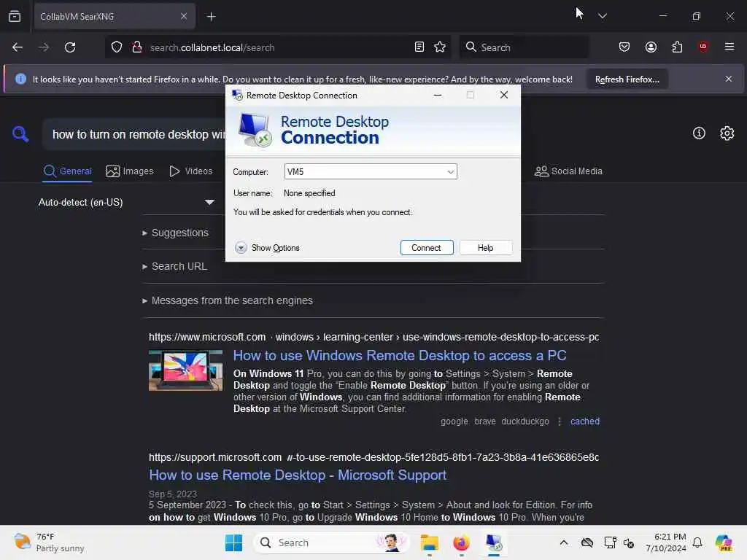The height and width of the screenshot is (560, 747).
Task: Click the Firefox toolbar Search box
Action: point(524,47)
